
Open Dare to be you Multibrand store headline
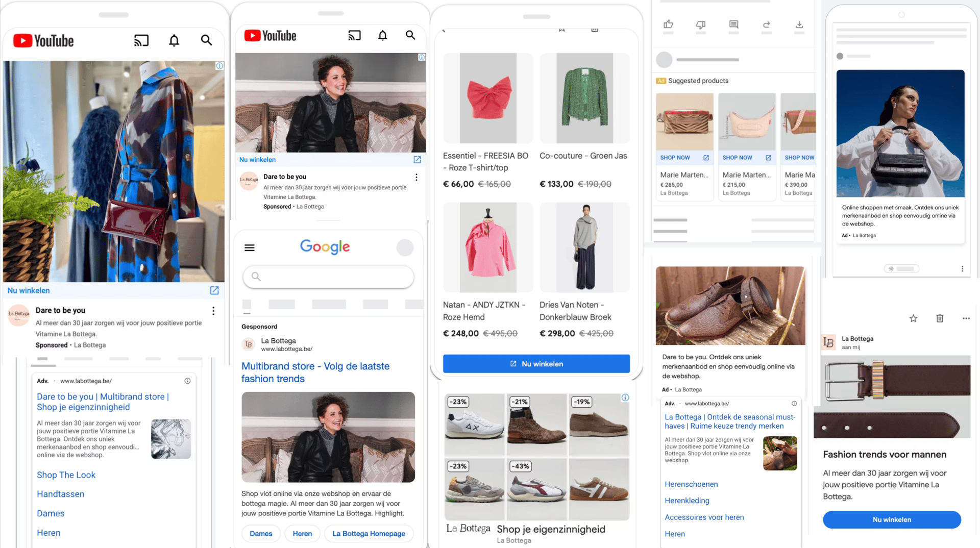click(103, 402)
